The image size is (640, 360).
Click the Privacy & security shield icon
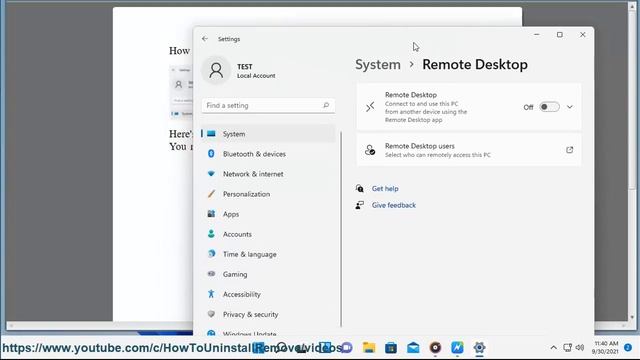(211, 314)
